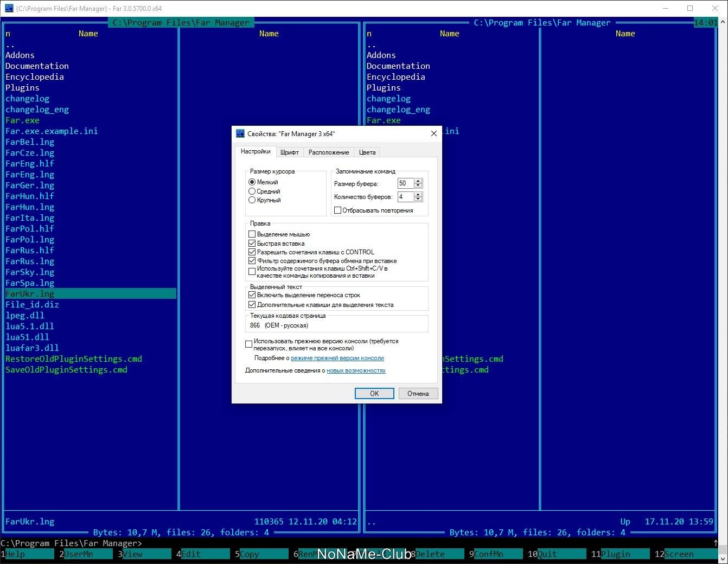This screenshot has width=728, height=564.
Task: Increase Количество буферов with up arrow
Action: (418, 195)
